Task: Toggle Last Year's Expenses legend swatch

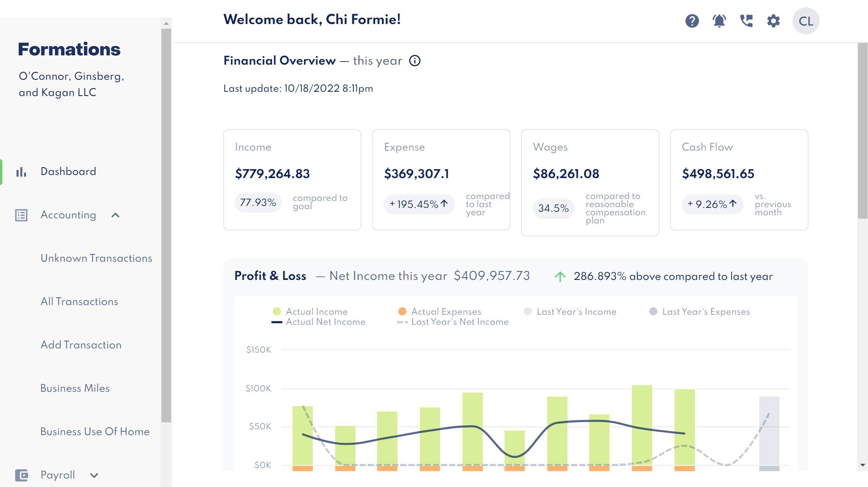Action: 653,312
